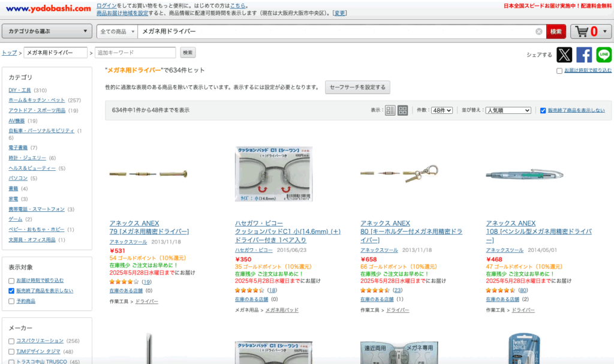Select 携帯電話・スマートフォン category
Image resolution: width=614 pixels, height=364 pixels.
[x=37, y=209]
